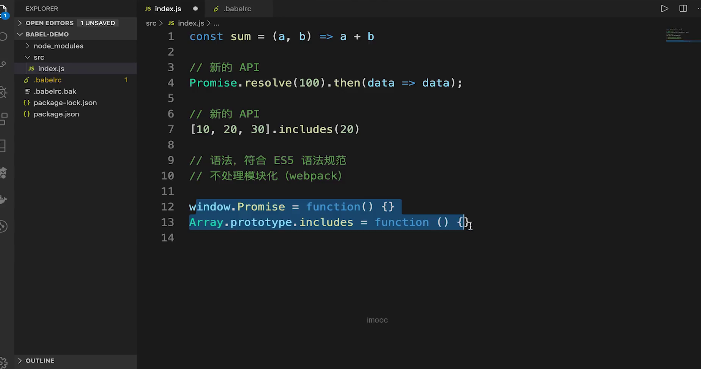701x369 pixels.
Task: Click the 1 UNSAVED badge
Action: (x=98, y=23)
